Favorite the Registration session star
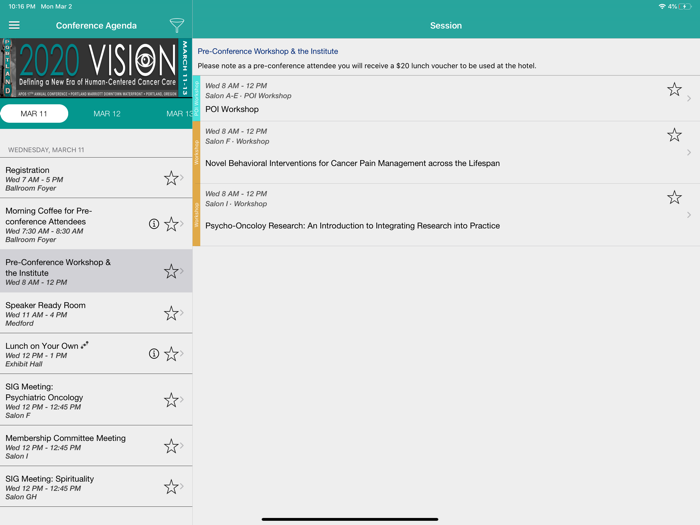This screenshot has width=700, height=525. pos(171,178)
